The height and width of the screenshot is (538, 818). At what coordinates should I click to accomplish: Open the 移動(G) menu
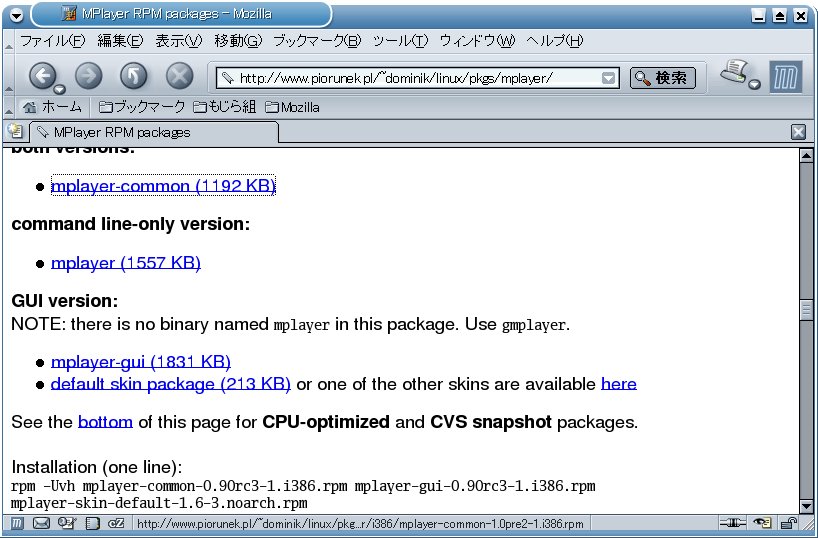238,41
